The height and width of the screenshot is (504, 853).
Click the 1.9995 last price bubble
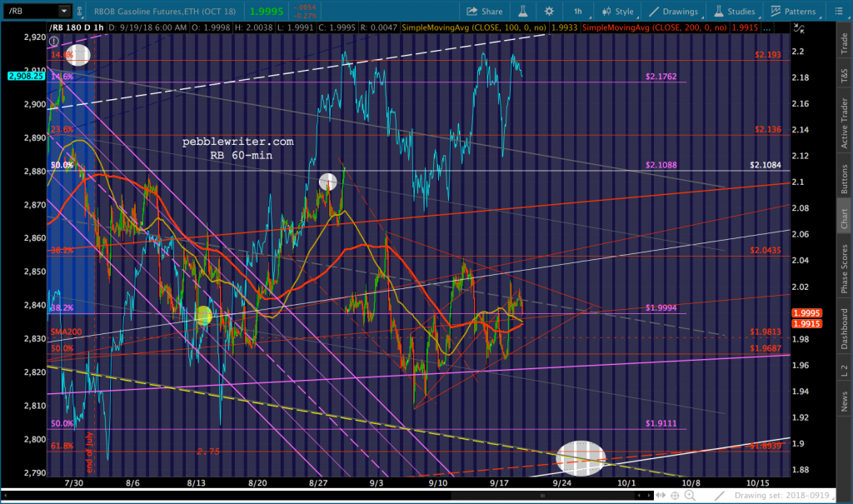click(806, 313)
